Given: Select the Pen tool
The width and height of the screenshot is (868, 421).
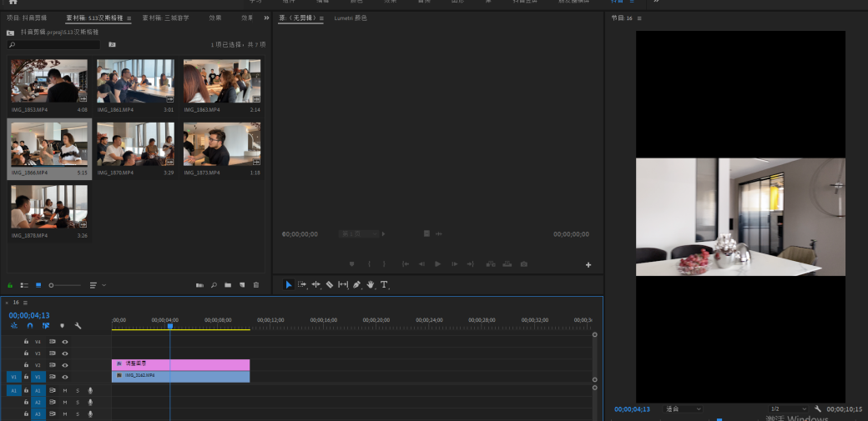Looking at the screenshot, I should 357,284.
